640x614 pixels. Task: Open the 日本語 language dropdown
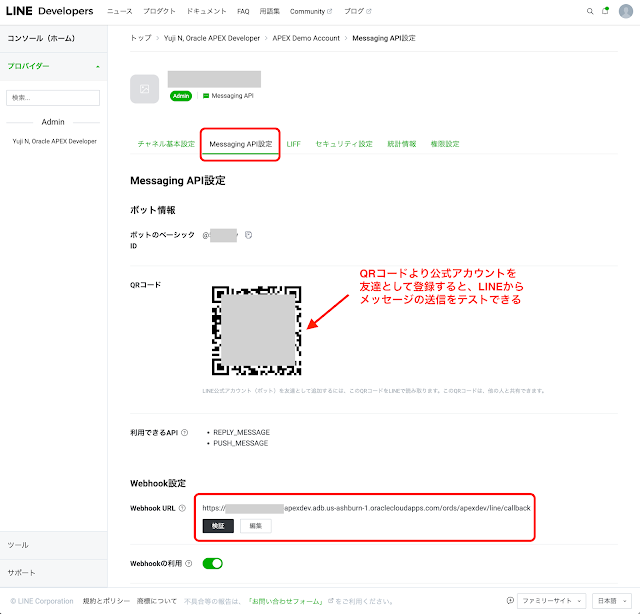[612, 601]
